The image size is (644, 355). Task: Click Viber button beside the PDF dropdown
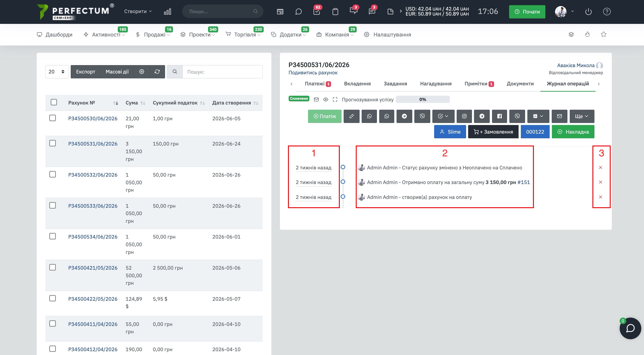click(517, 116)
